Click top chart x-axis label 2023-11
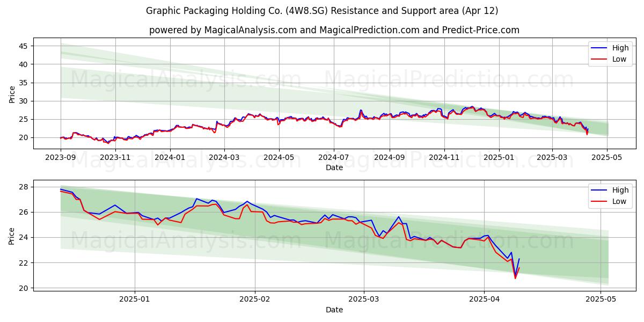644x322 pixels. point(115,157)
